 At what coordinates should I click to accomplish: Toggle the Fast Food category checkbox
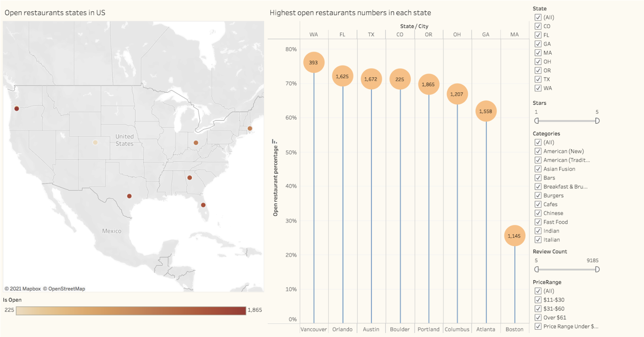point(538,222)
